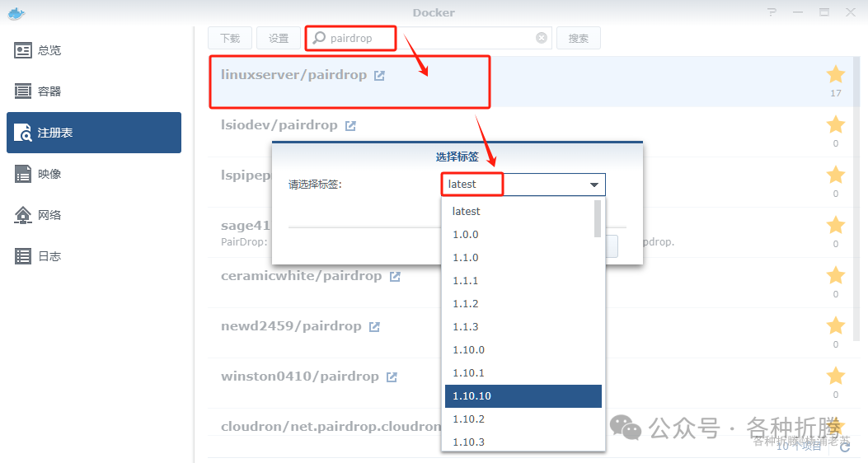868x463 pixels.
Task: Select the winston0410/pairdrop registry row
Action: (530, 383)
